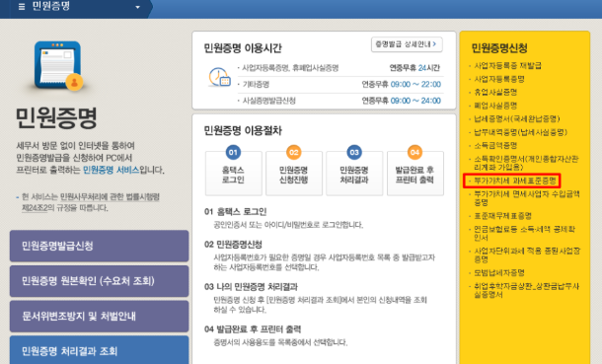Screen dimensions: 602x364
Task: Click the large 민원증명 title on the left
Action: coord(56,117)
